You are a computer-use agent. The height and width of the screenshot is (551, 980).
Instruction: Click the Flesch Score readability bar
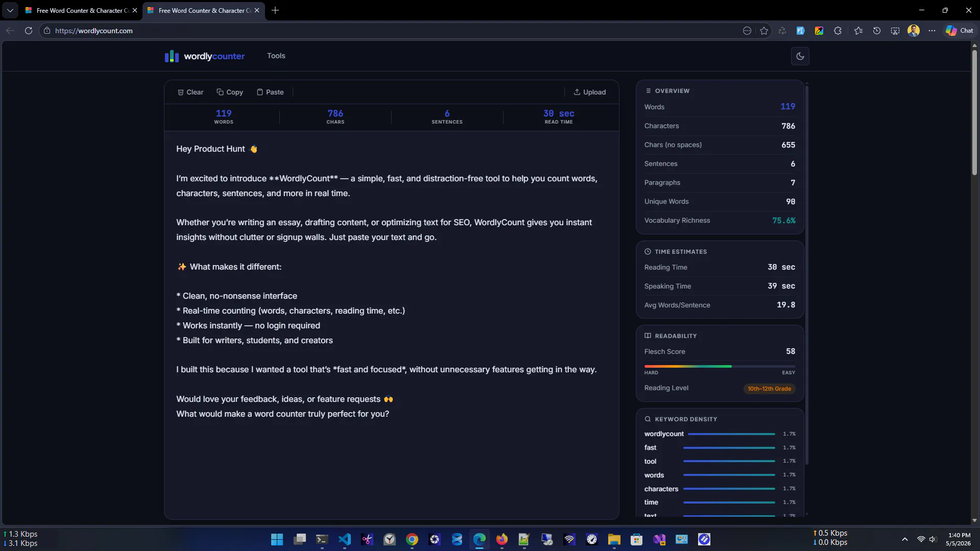click(x=720, y=366)
